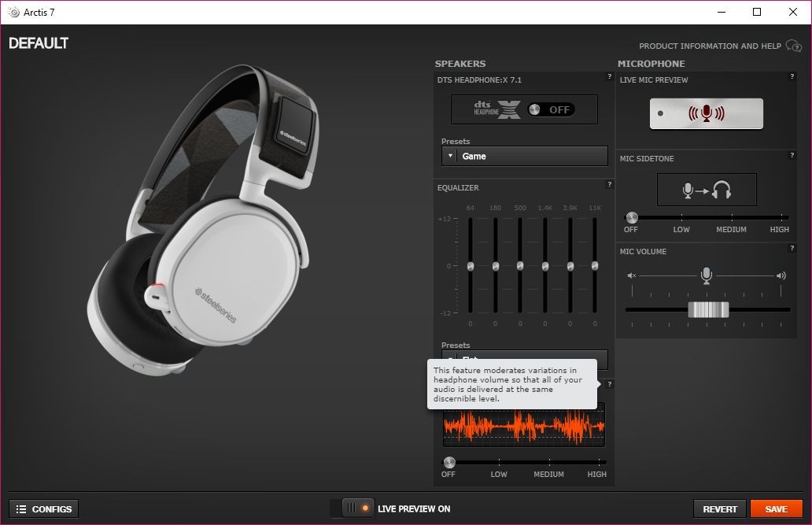This screenshot has width=812, height=525.
Task: Open the speakers Presets dropdown showing Game
Action: pos(525,156)
